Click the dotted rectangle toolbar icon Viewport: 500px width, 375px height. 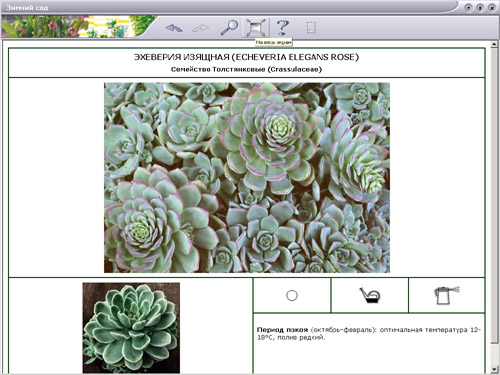click(x=311, y=27)
